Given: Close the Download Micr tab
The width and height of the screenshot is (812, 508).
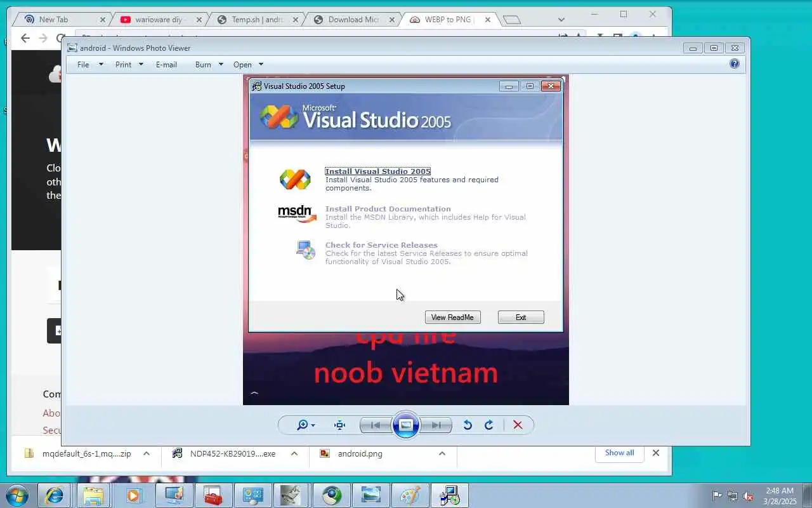Looking at the screenshot, I should [x=392, y=20].
